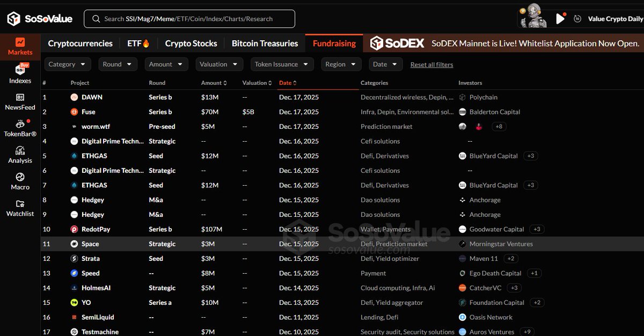Click into the search input field
The width and height of the screenshot is (644, 336).
click(189, 19)
